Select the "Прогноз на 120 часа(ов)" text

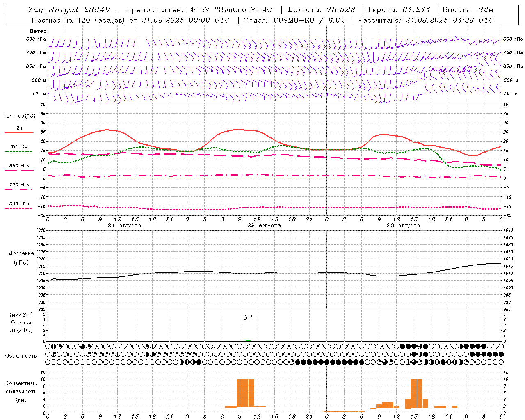(79, 20)
